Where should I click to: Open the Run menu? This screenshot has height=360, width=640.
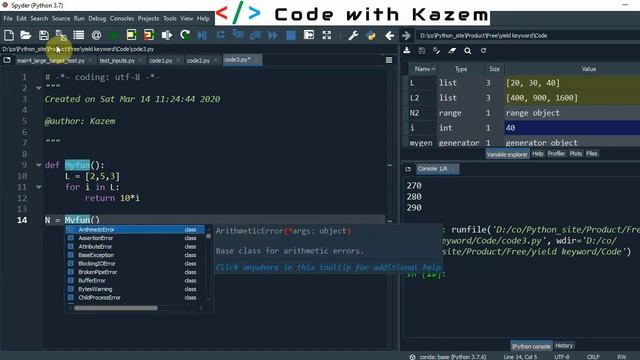click(x=79, y=18)
